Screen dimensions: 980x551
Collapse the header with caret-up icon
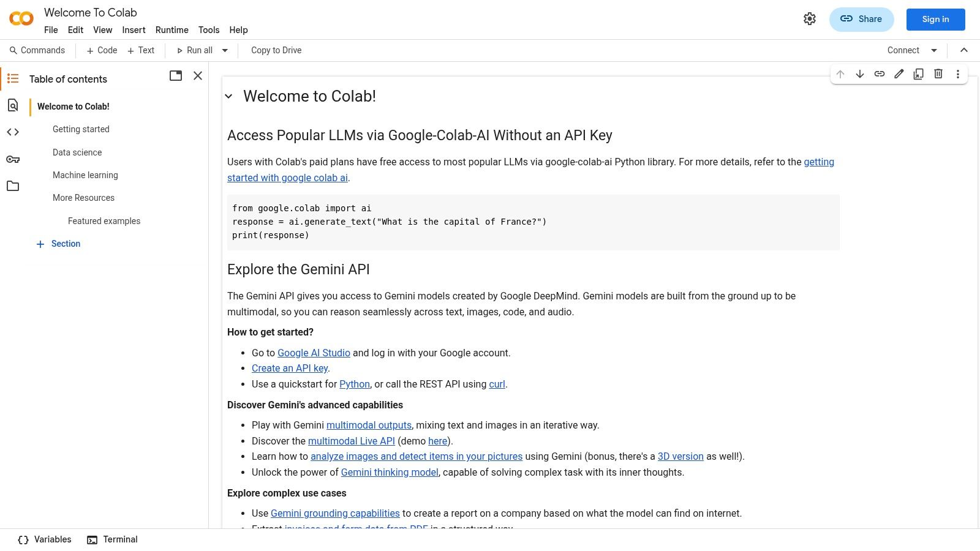click(x=964, y=50)
